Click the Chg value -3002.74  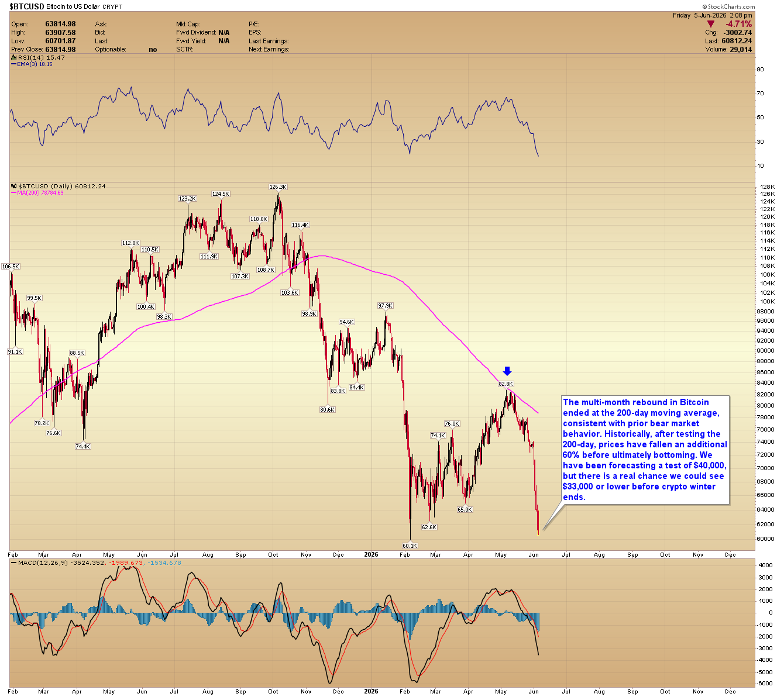[x=738, y=33]
